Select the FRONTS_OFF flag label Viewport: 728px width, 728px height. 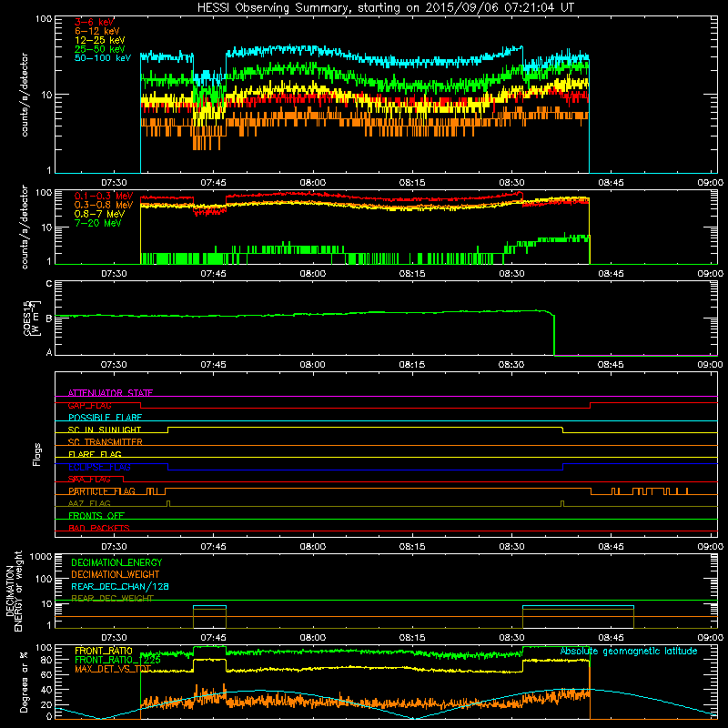96,516
